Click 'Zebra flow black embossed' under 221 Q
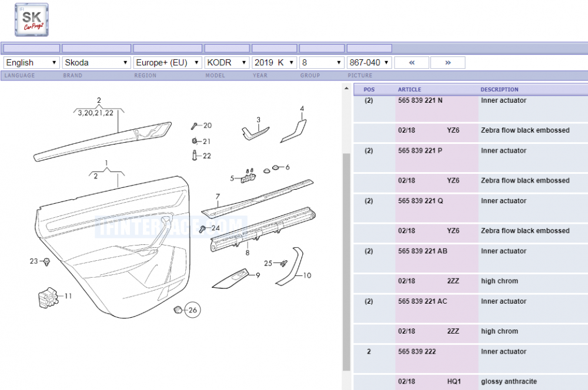Viewport: 588px width, 390px height. (x=525, y=231)
